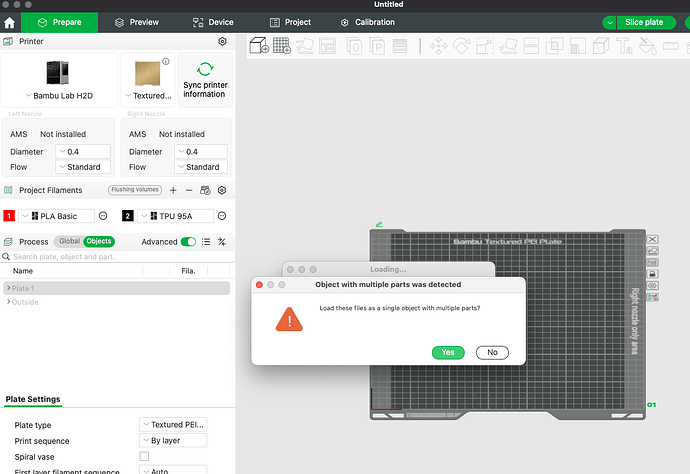Click the layer-lines Variable layer height icon

click(400, 45)
